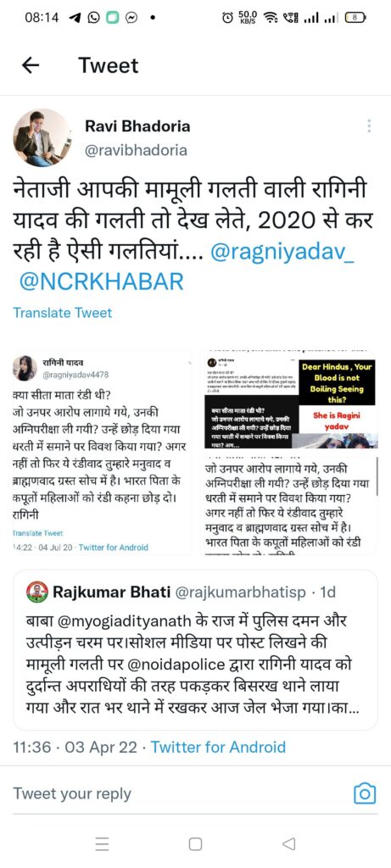Image resolution: width=391 pixels, height=868 pixels.
Task: Tap the alarm clock status icon
Action: coord(227,18)
